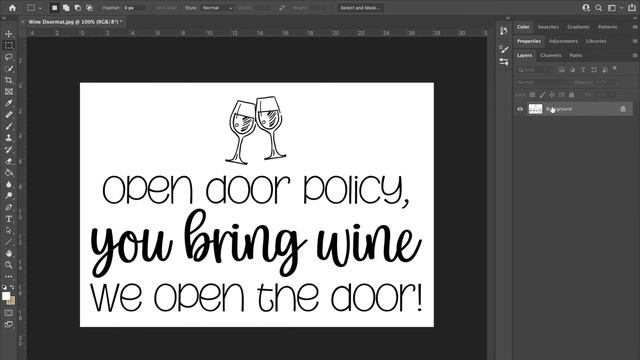The width and height of the screenshot is (640, 360).
Task: Select the Blur tool
Action: (9, 184)
